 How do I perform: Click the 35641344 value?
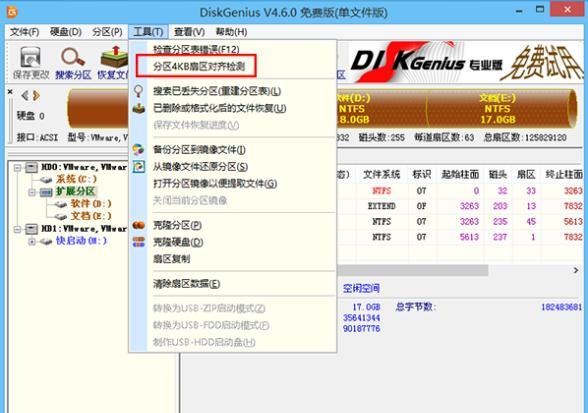point(362,318)
